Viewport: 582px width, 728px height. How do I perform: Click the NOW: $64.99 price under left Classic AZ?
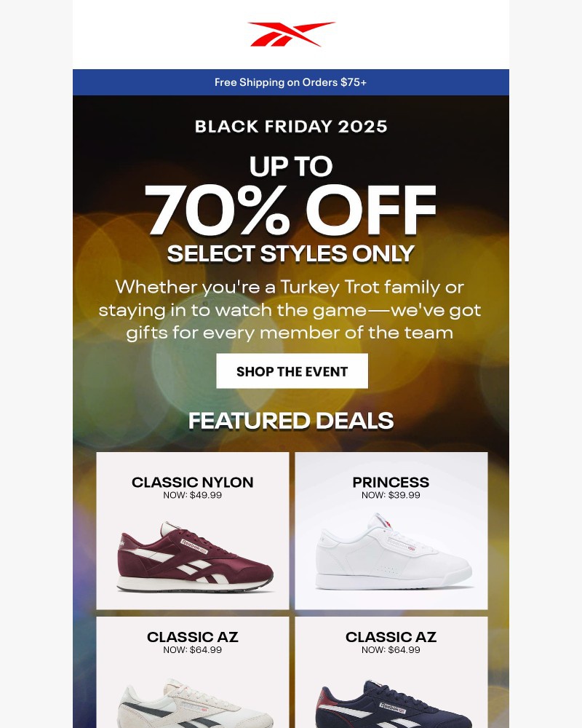tap(192, 650)
